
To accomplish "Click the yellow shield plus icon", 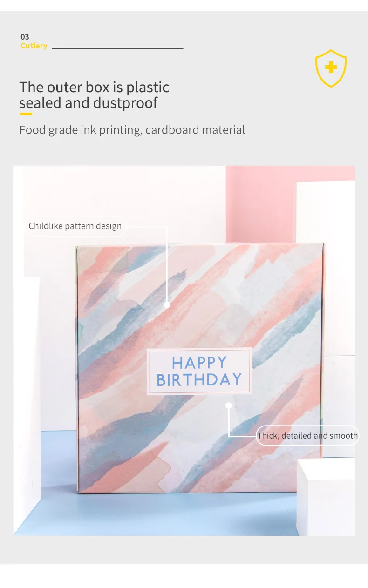I will (331, 68).
